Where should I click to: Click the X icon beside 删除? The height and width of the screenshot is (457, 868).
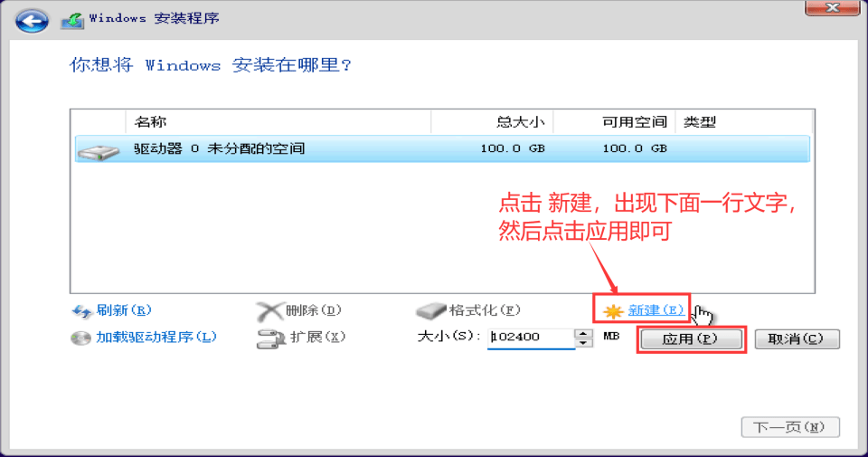click(x=269, y=312)
